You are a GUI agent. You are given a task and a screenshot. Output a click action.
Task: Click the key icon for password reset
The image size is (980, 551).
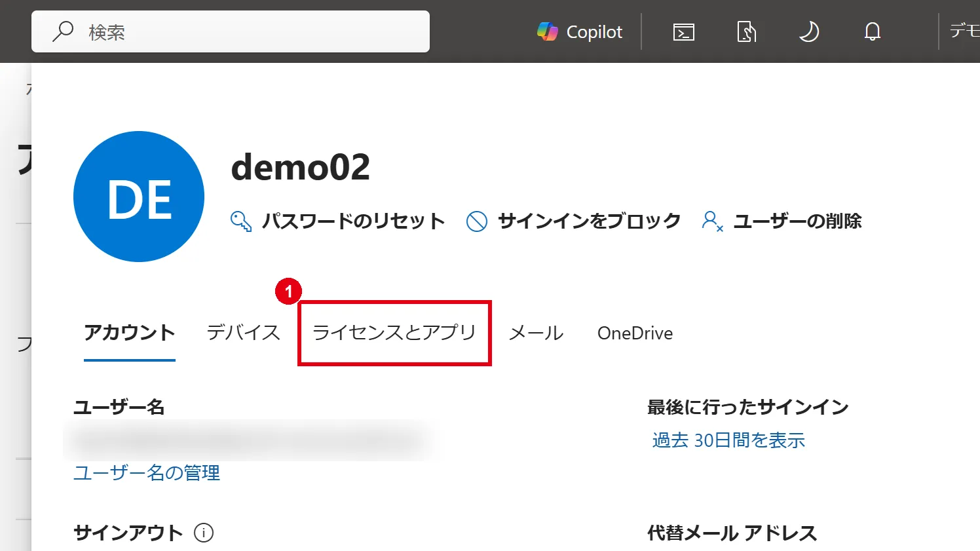241,221
